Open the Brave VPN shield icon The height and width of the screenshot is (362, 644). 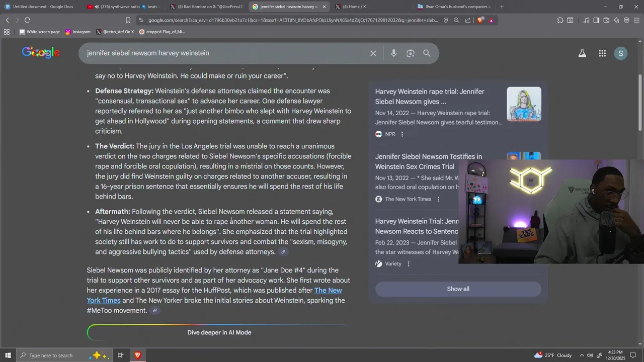(x=626, y=20)
